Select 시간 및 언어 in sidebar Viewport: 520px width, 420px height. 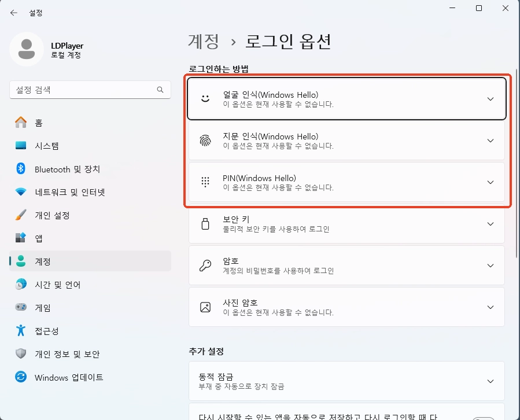(x=90, y=284)
